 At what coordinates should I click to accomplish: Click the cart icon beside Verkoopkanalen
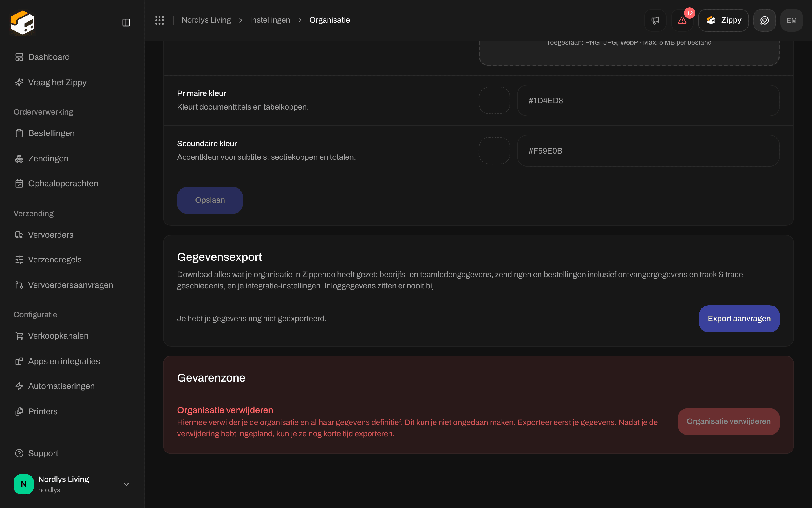point(19,336)
